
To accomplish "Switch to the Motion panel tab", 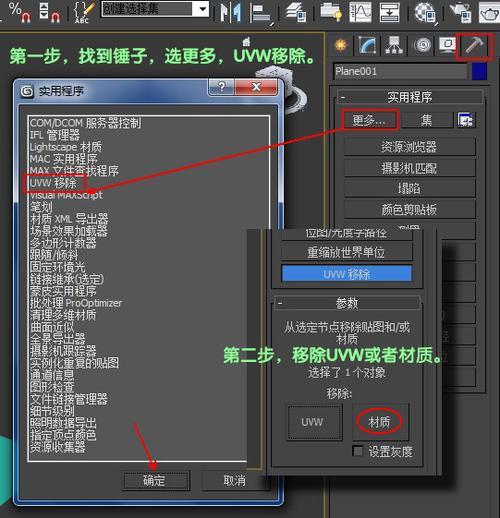I will coord(423,45).
